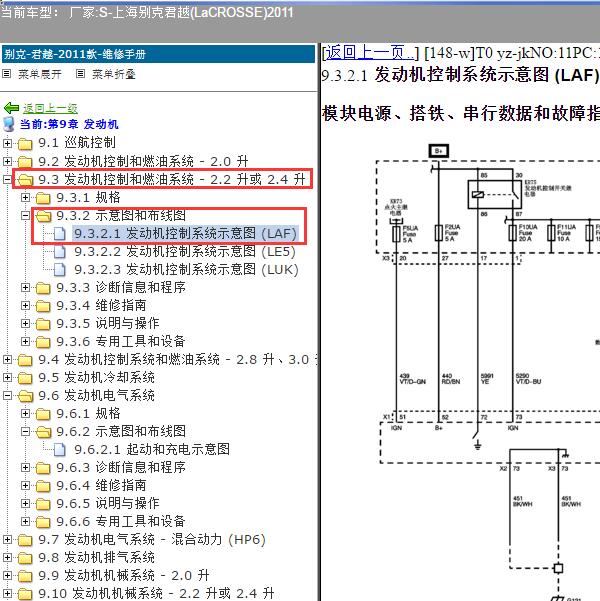Click the 返回上一页 link in content pane
The image size is (600, 601).
[x=369, y=53]
